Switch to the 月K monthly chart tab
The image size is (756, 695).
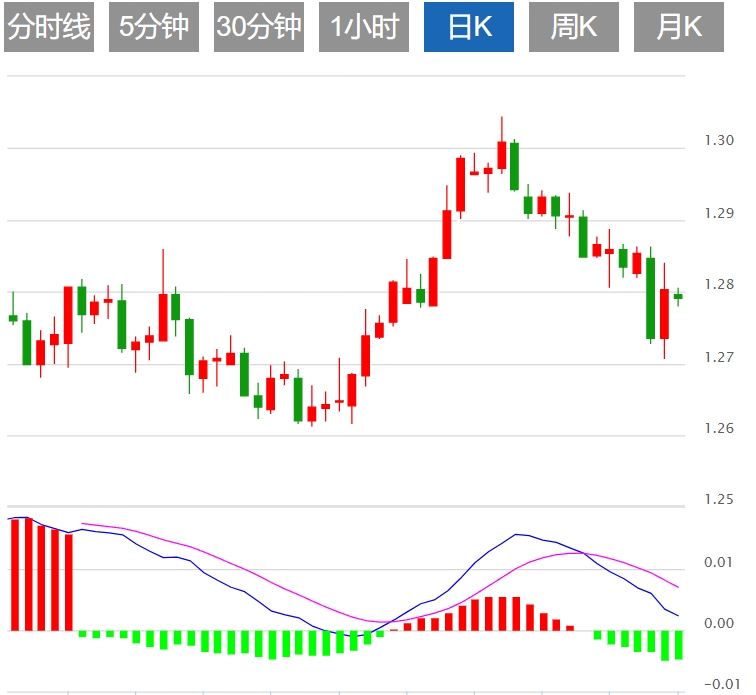[x=679, y=27]
